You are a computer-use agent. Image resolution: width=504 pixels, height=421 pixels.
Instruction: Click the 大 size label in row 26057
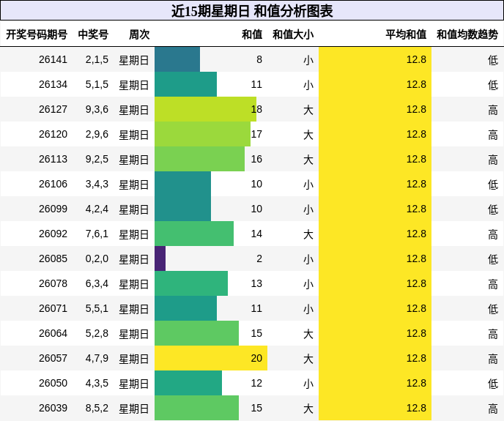(308, 359)
